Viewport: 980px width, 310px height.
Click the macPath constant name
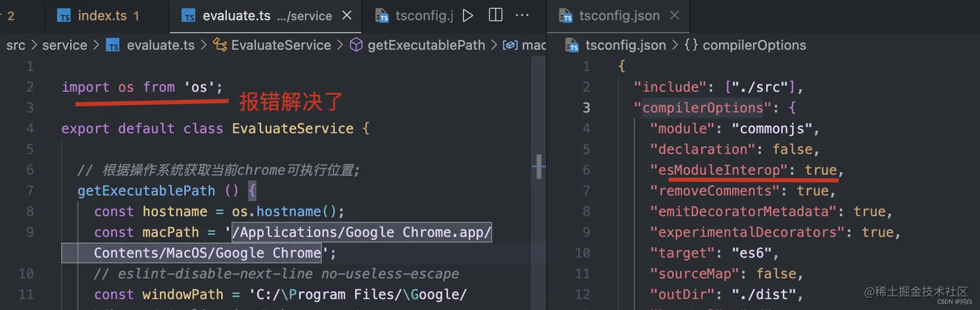coord(171,232)
